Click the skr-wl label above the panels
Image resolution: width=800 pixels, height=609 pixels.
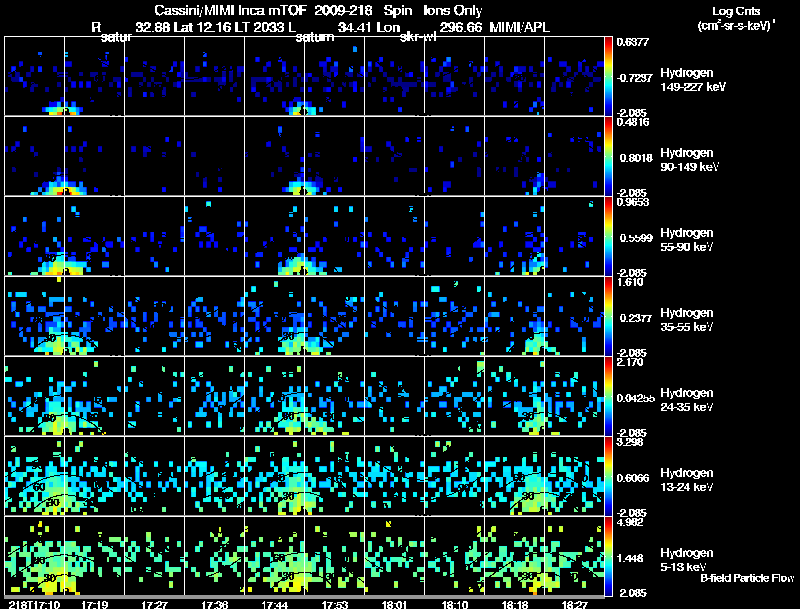tap(418, 38)
